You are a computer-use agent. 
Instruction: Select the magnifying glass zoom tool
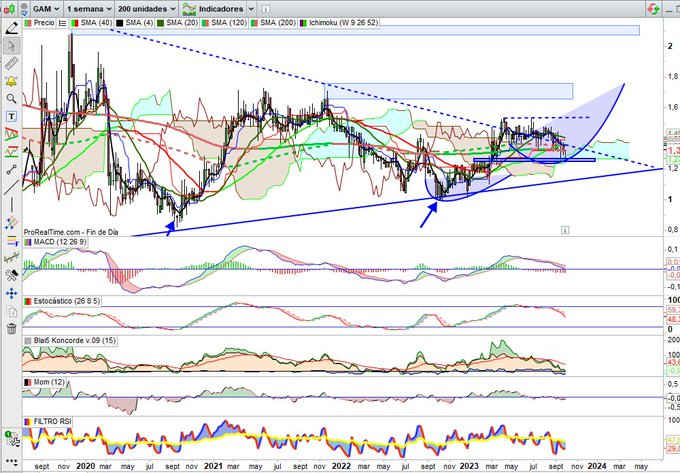pyautogui.click(x=12, y=99)
